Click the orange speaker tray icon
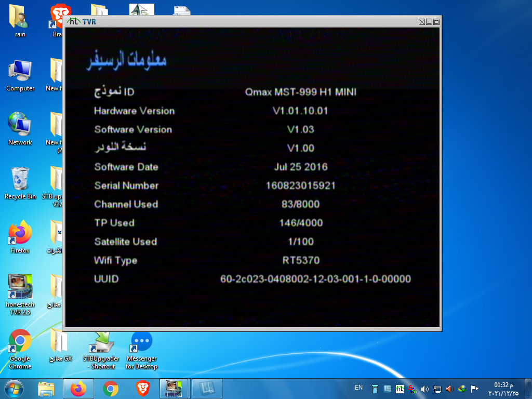Viewport: 532px width, 399px height. (x=449, y=389)
